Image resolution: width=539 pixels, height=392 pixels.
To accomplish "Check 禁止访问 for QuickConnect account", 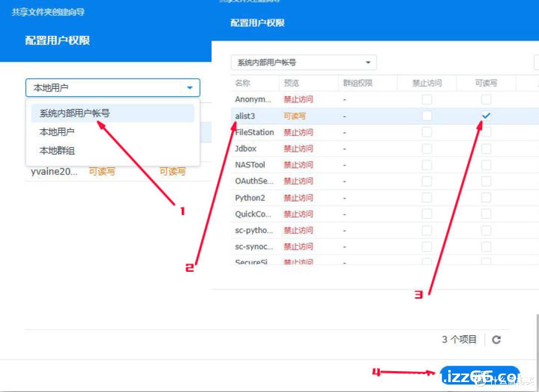I will [x=427, y=214].
